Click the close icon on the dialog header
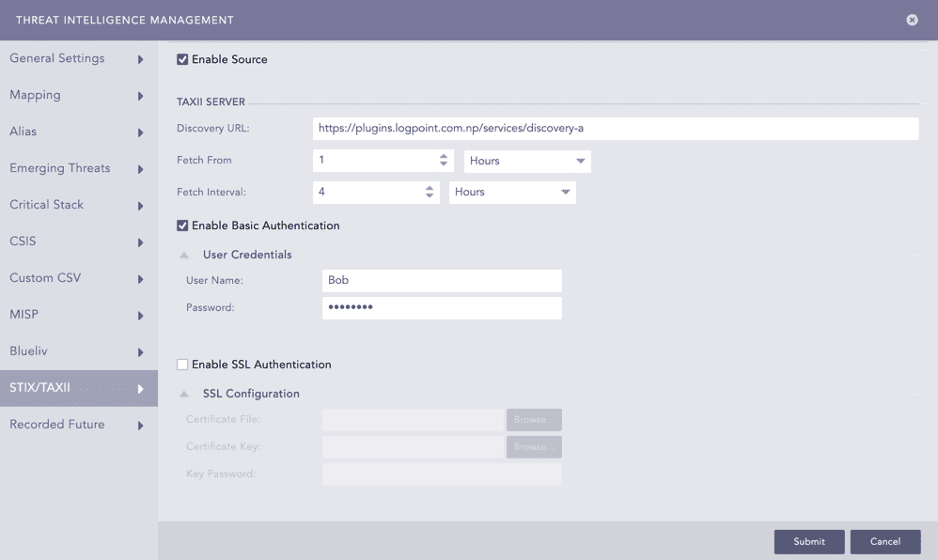 point(911,20)
